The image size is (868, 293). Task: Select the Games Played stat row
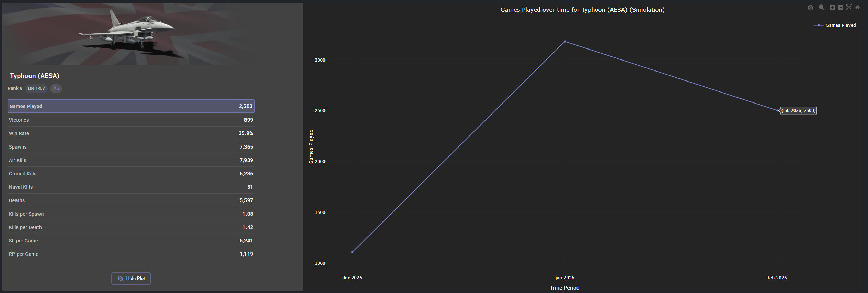[x=131, y=106]
